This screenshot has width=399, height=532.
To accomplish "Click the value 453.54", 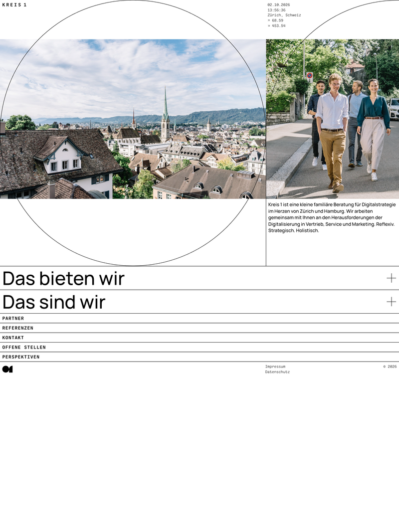I will (x=279, y=26).
